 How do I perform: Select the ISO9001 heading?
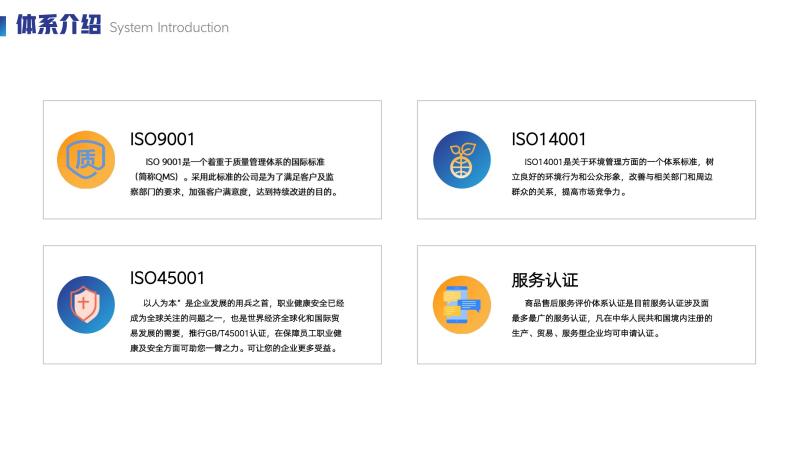[162, 139]
